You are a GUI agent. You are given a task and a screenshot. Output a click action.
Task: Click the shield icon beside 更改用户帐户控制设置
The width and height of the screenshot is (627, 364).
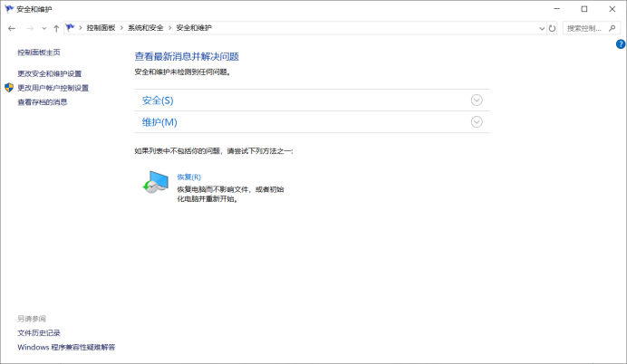tap(9, 88)
